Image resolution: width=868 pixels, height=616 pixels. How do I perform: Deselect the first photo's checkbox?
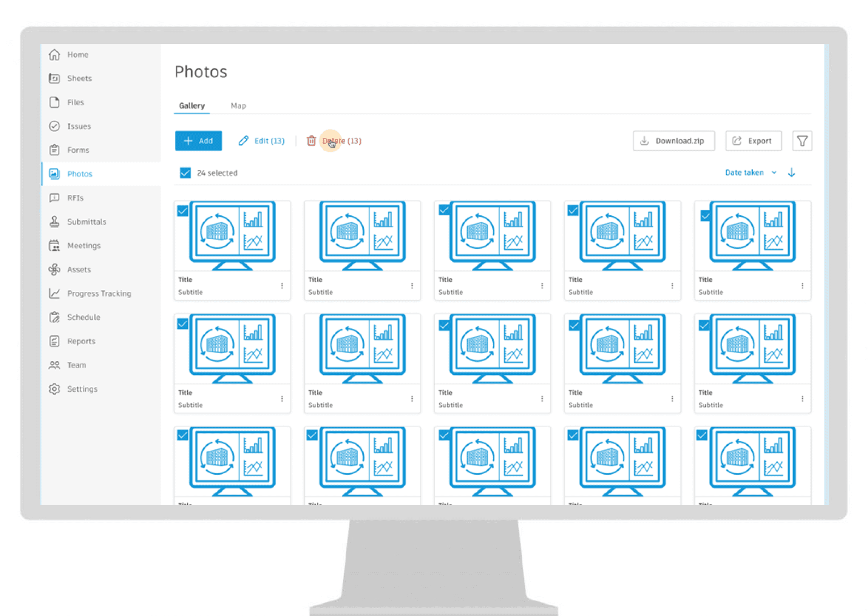[182, 211]
